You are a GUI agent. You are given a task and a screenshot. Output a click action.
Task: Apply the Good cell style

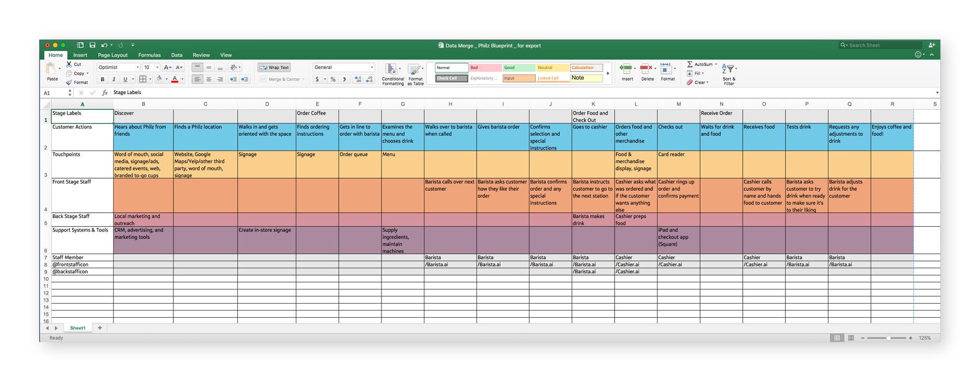coord(519,67)
